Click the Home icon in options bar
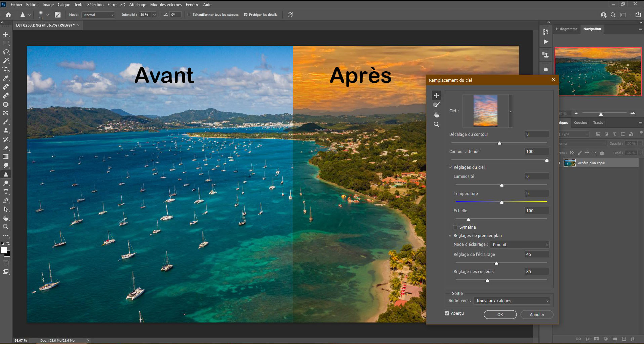 pos(8,15)
